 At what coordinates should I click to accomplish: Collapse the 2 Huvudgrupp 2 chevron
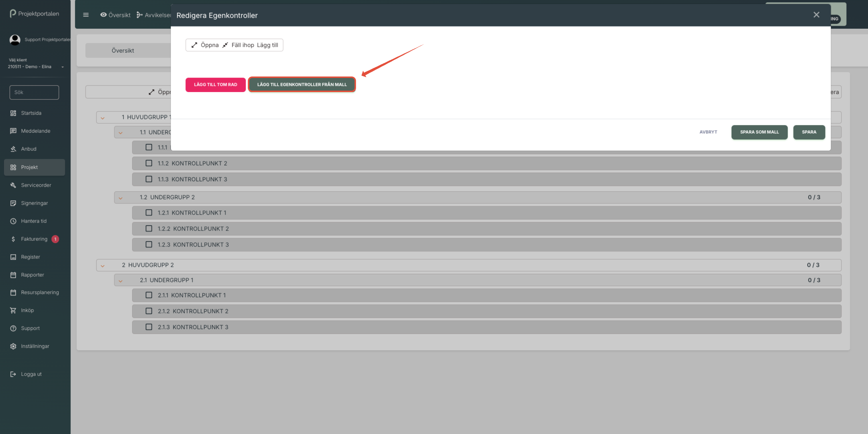pyautogui.click(x=103, y=265)
